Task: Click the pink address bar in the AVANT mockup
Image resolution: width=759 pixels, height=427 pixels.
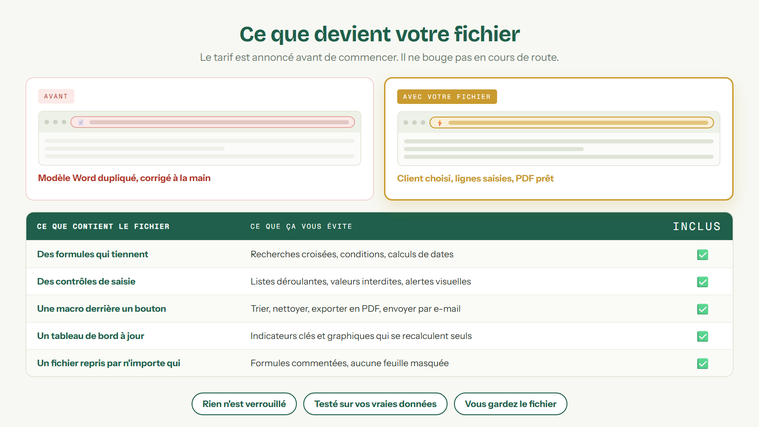Action: 213,122
